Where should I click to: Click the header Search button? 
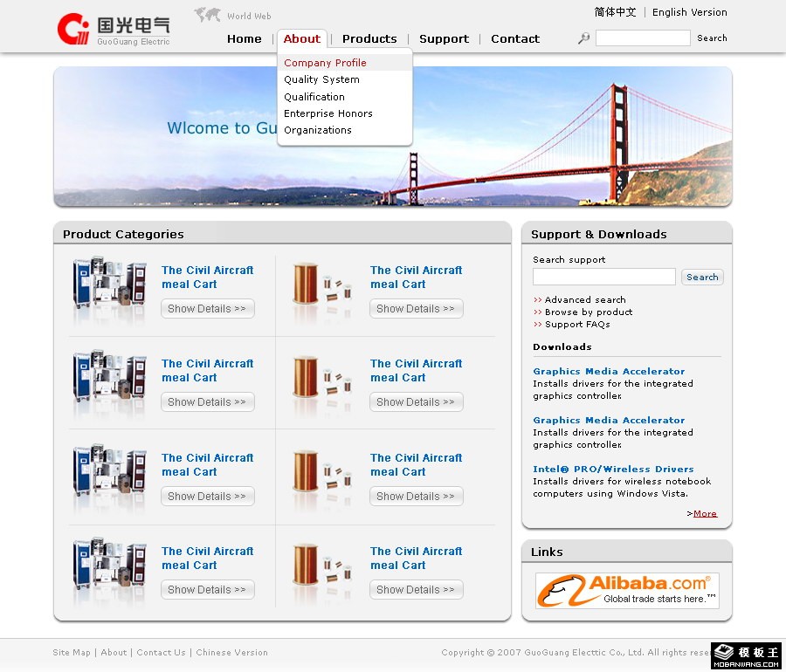(x=712, y=38)
